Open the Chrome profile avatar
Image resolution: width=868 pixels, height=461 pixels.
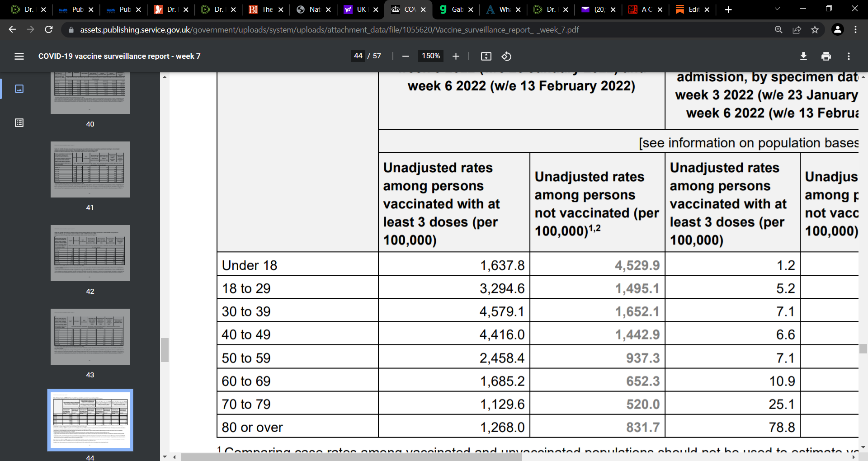click(837, 29)
